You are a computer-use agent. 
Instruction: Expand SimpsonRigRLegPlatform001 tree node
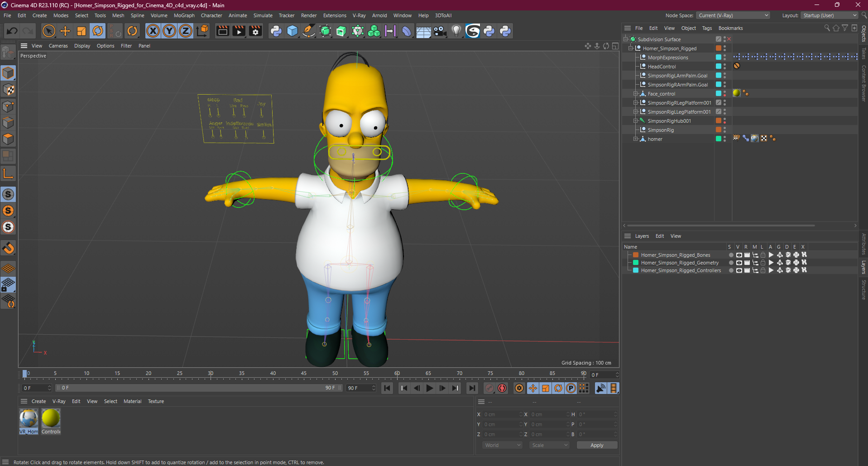pos(635,103)
